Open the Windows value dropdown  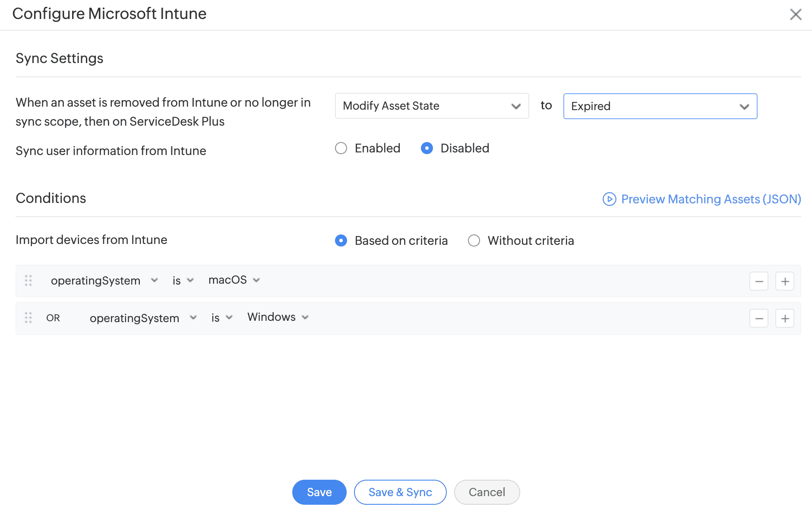278,317
